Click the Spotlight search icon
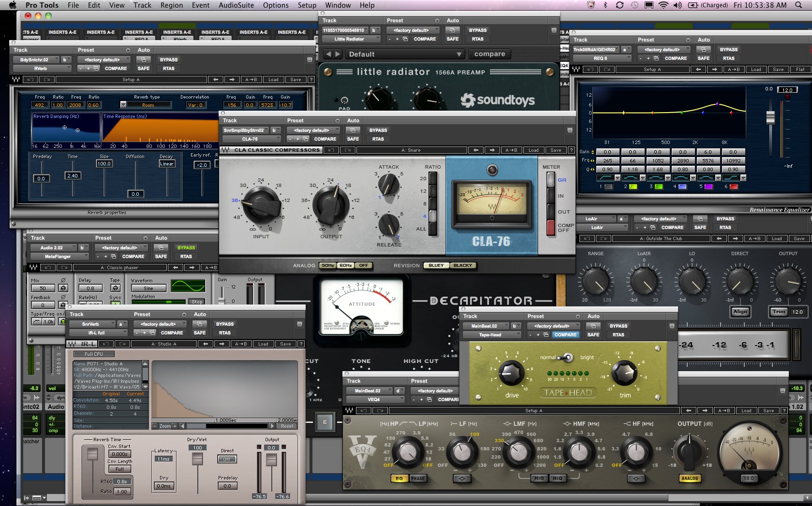Viewport: 812px width, 506px height. click(x=798, y=5)
